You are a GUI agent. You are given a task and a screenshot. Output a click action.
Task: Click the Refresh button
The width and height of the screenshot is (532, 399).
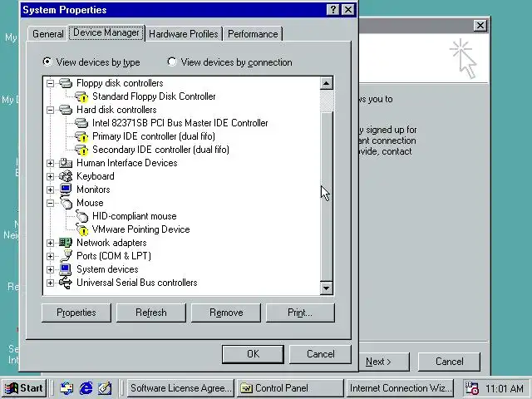pos(151,313)
